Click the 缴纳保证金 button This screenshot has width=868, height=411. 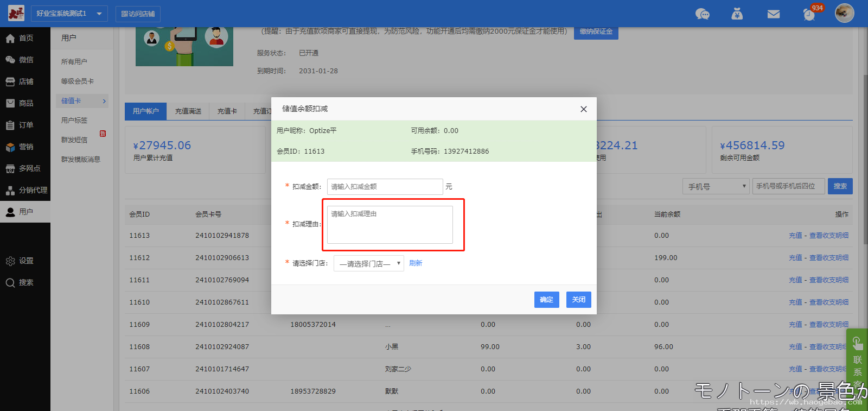point(596,32)
